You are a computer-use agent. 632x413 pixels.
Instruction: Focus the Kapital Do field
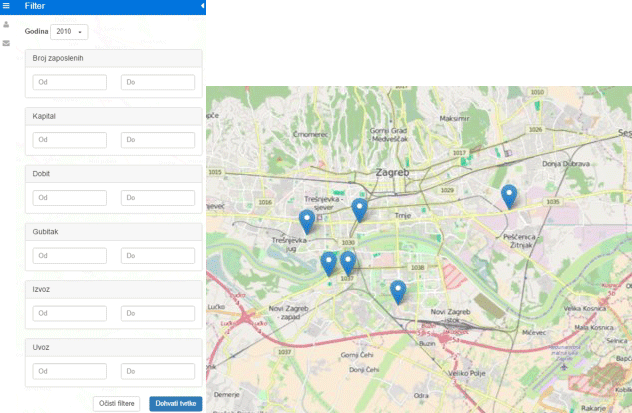coord(158,140)
